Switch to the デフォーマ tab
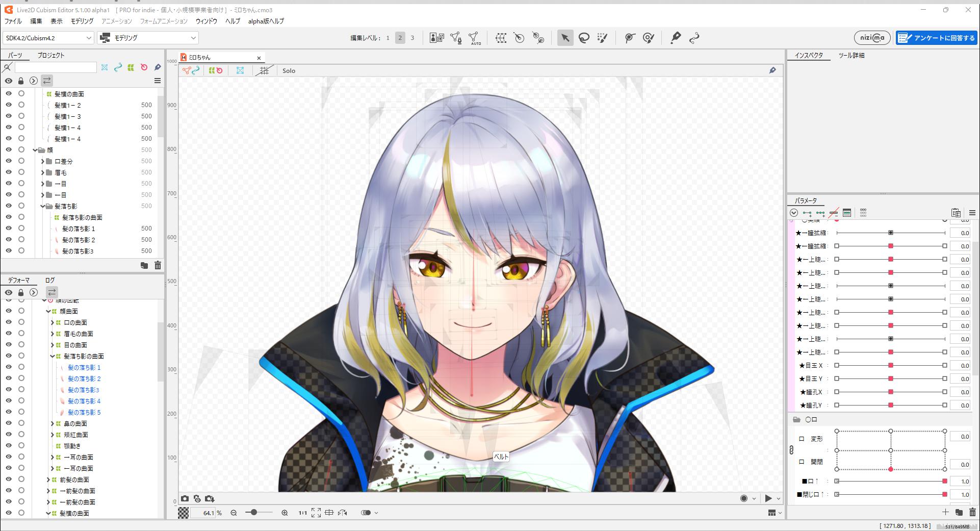Screen dimensions: 980x531 18,280
